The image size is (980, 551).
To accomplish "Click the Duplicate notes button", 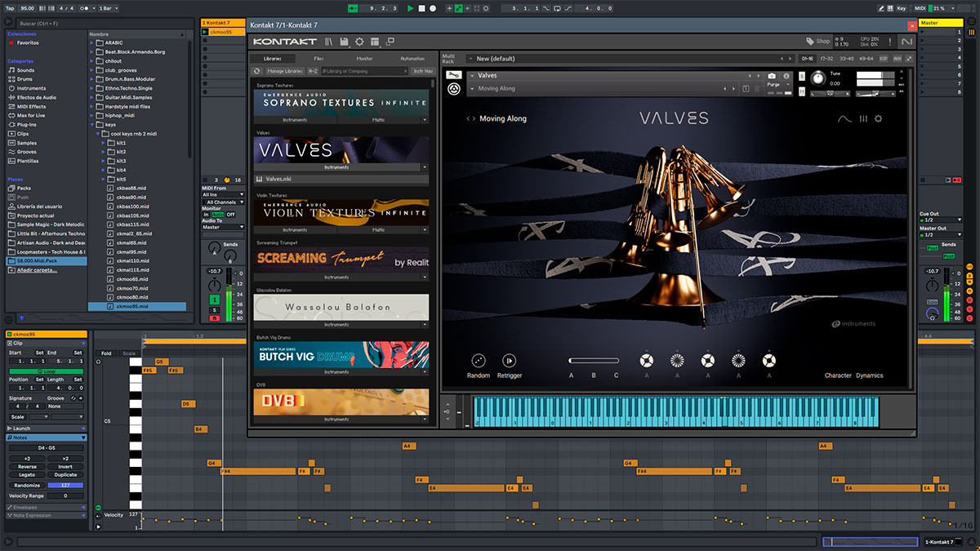I will pyautogui.click(x=65, y=475).
